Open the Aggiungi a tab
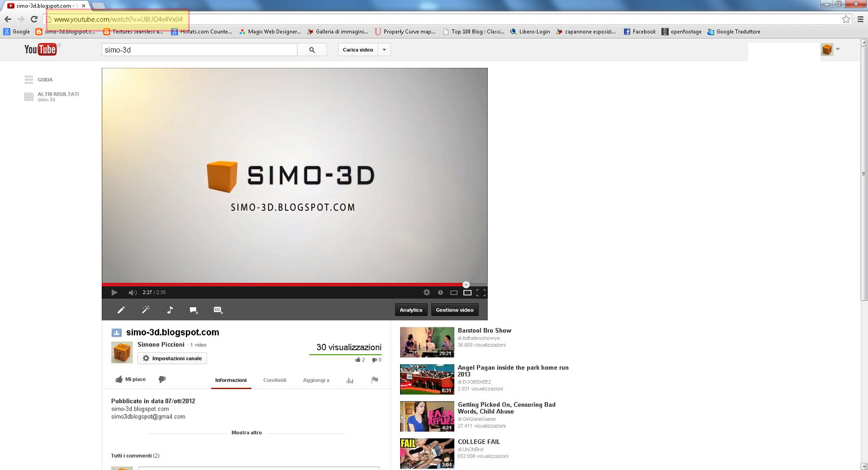 tap(316, 380)
